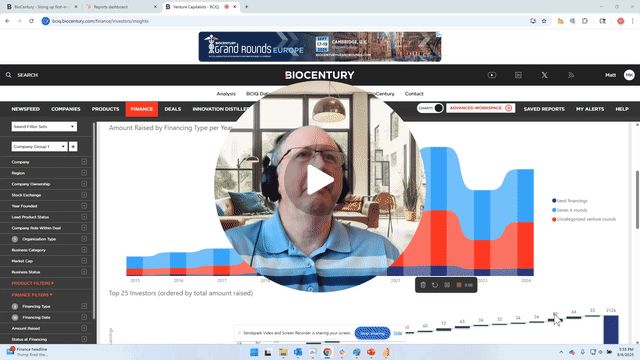Screen dimensions: 640x360
Task: Toggle the Charts switch
Action: click(430, 108)
